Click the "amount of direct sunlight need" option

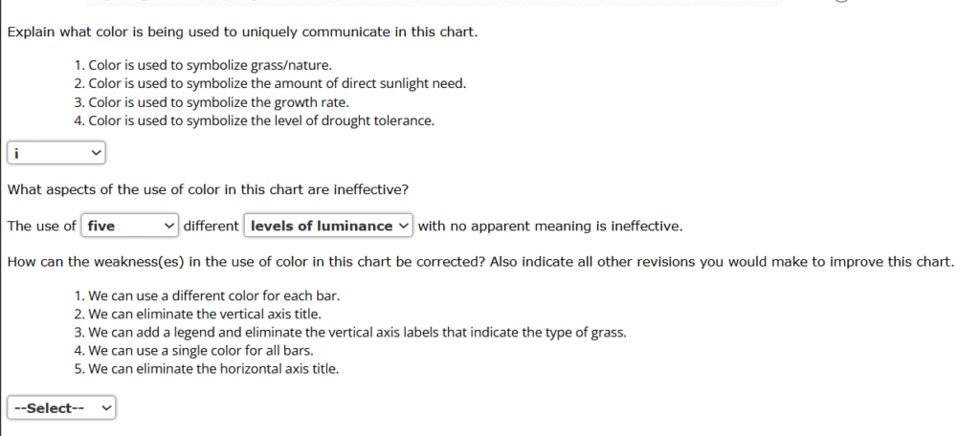[x=277, y=84]
